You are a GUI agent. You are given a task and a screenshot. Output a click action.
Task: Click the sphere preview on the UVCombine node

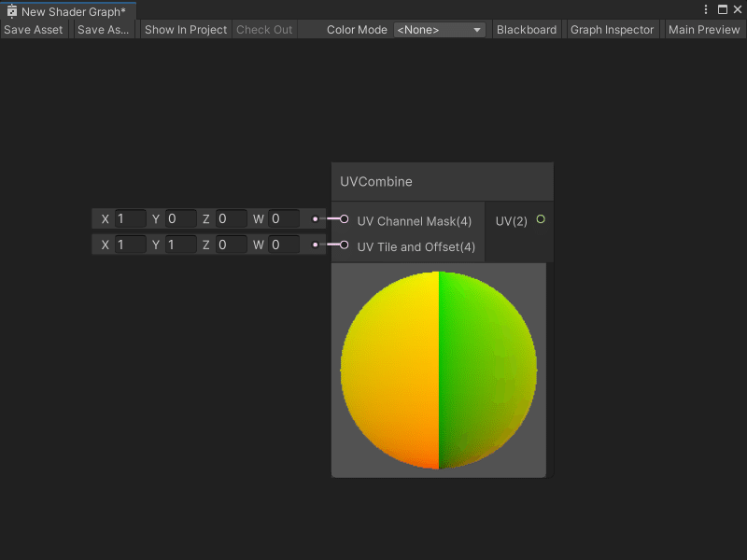[x=439, y=369]
